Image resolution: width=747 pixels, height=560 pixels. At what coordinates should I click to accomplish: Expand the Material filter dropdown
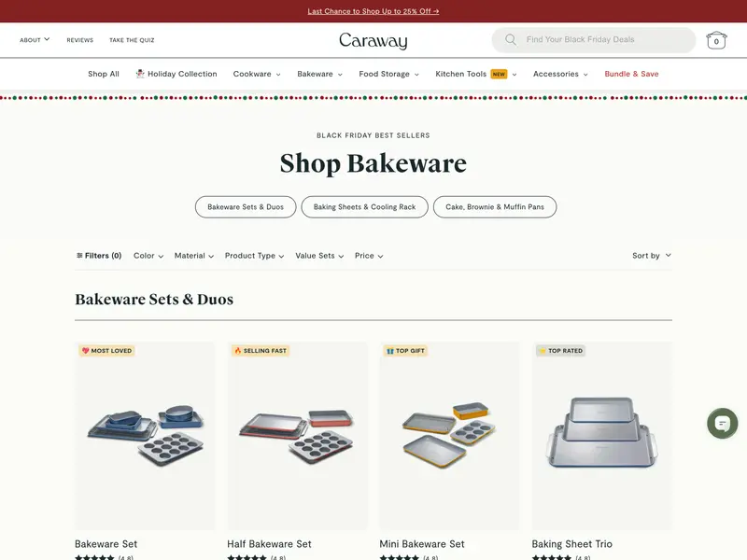point(194,256)
